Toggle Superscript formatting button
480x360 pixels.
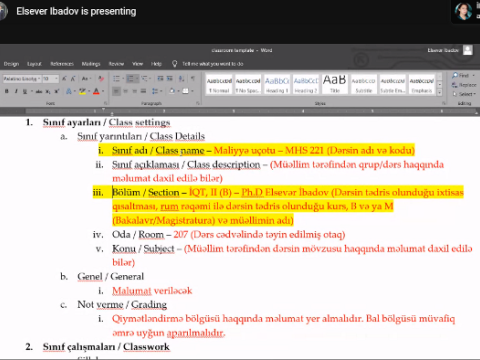57,91
